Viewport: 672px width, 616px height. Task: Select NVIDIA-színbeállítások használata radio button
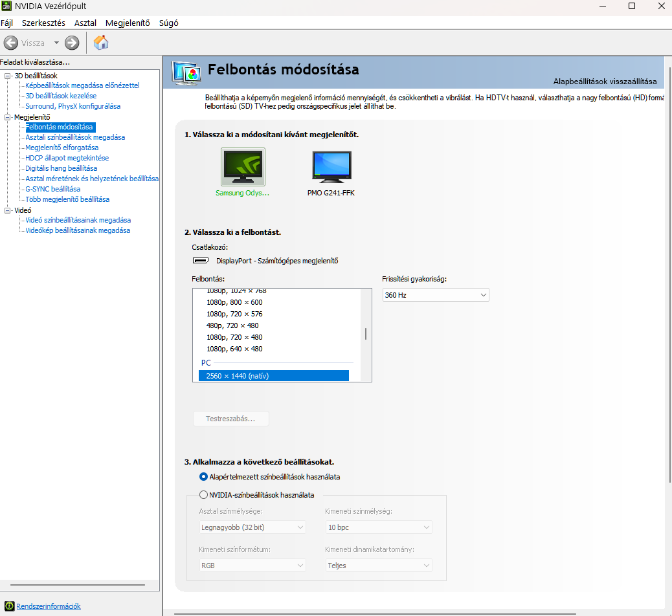pyautogui.click(x=203, y=495)
